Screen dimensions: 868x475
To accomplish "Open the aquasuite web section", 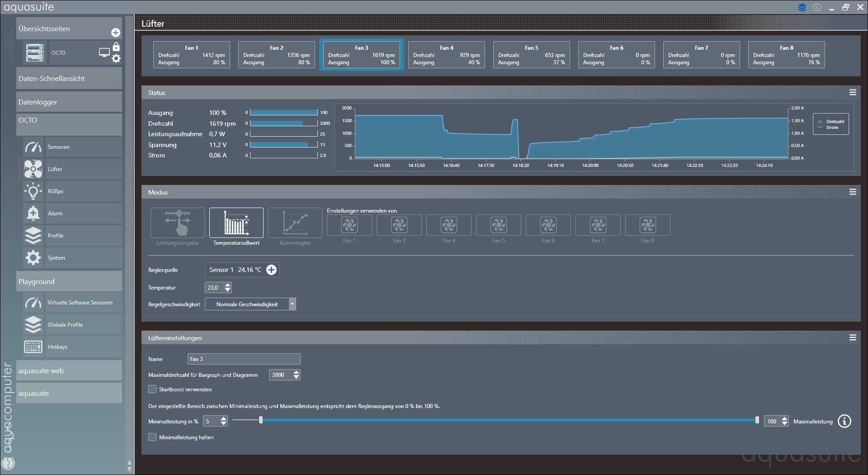I will (69, 371).
